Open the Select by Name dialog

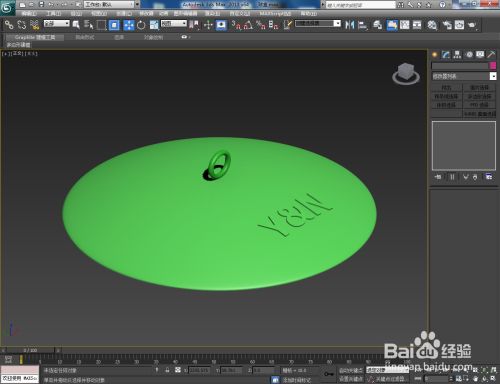click(89, 25)
